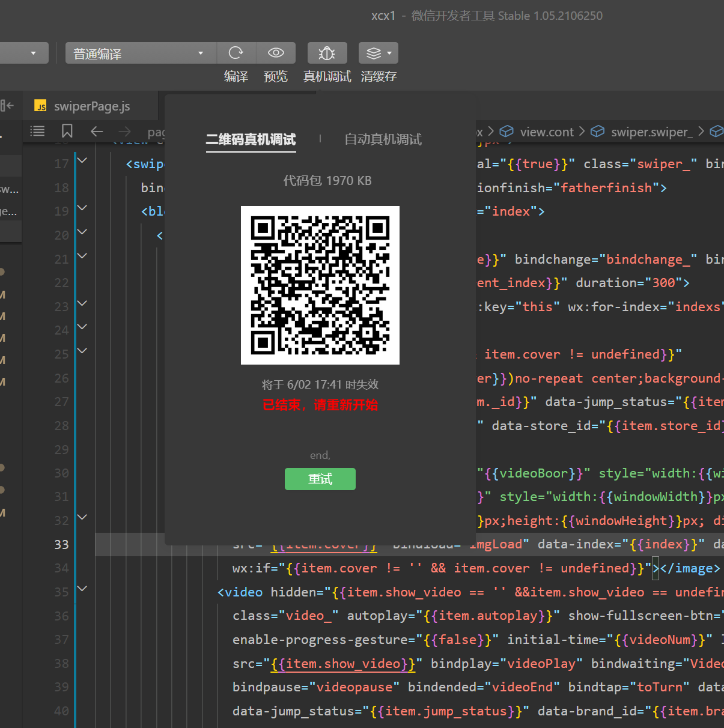724x728 pixels.
Task: Click the QR code image
Action: pos(320,285)
